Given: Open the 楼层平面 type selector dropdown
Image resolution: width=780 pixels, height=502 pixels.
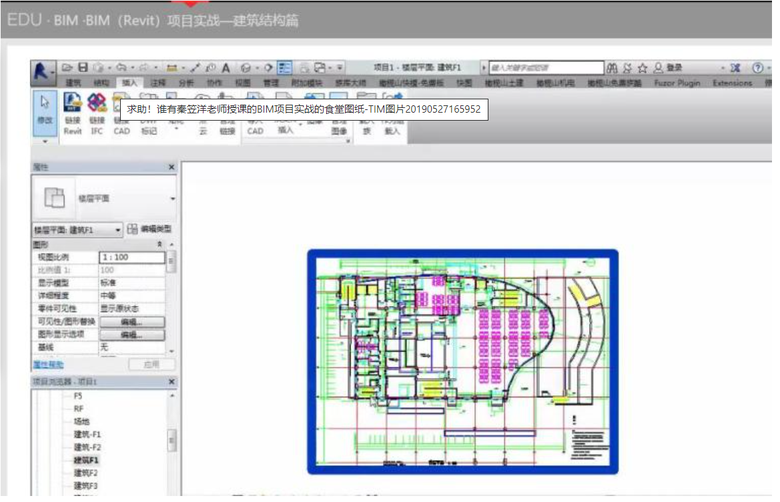Looking at the screenshot, I should point(172,198).
